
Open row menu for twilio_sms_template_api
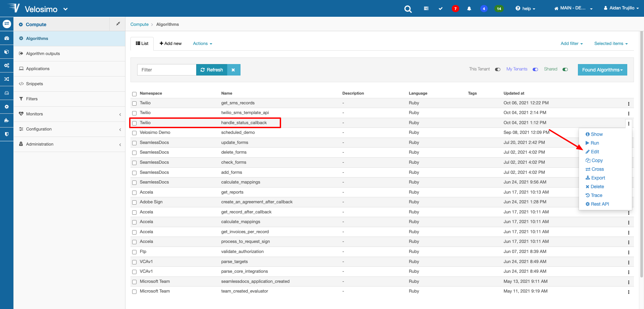click(629, 113)
